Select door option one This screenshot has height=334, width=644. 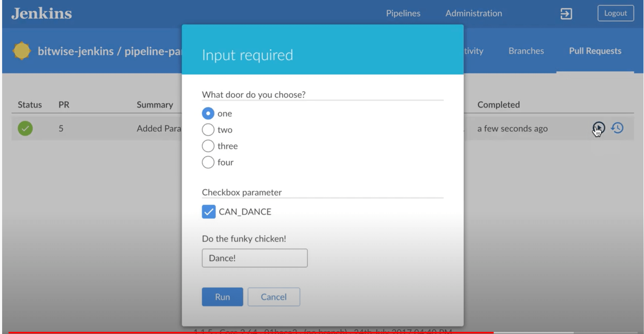(x=208, y=114)
